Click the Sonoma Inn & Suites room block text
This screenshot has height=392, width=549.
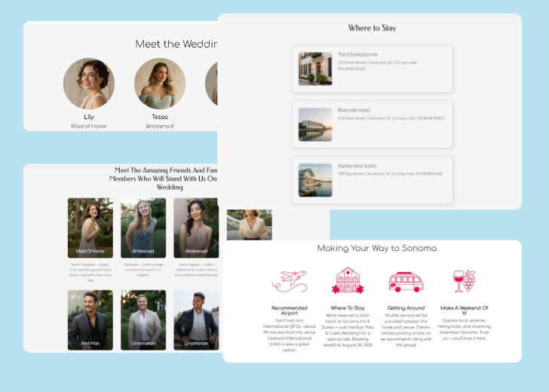click(x=348, y=330)
